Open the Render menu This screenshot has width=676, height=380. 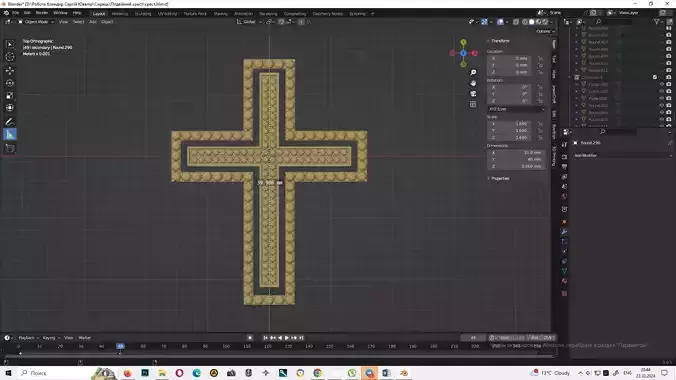pos(42,13)
